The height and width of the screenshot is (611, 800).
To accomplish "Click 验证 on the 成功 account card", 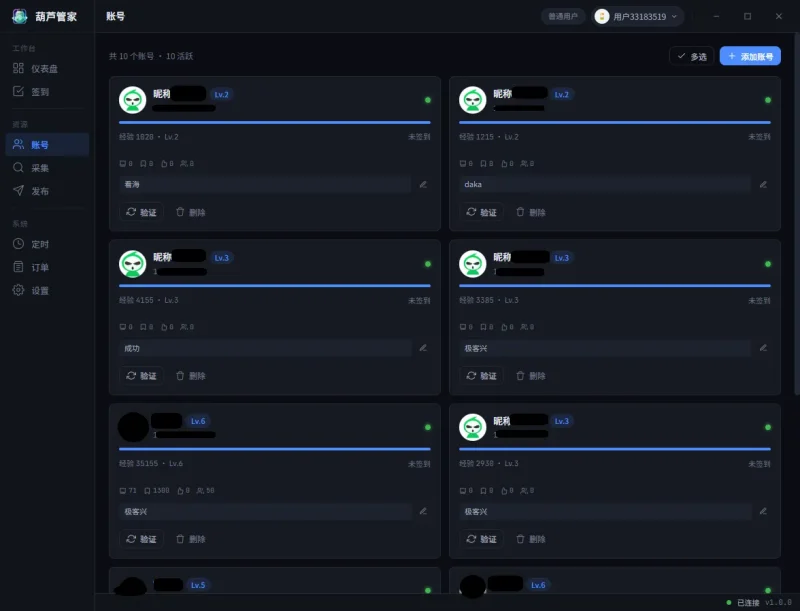I will [x=141, y=376].
